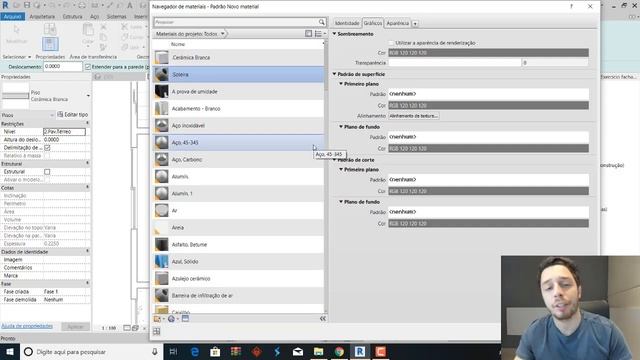
Task: Collapse Plano de fundo under Padrão de corte
Action: coord(341,202)
